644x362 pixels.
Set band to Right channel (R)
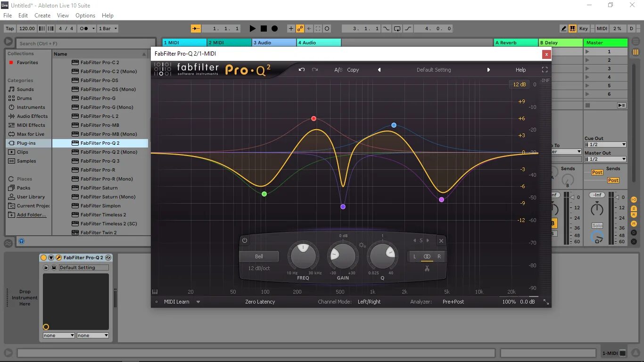point(439,256)
